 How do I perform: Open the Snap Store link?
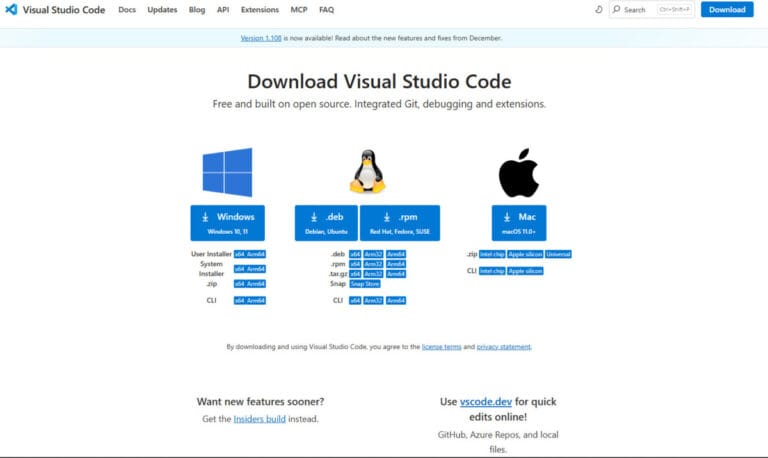[365, 284]
